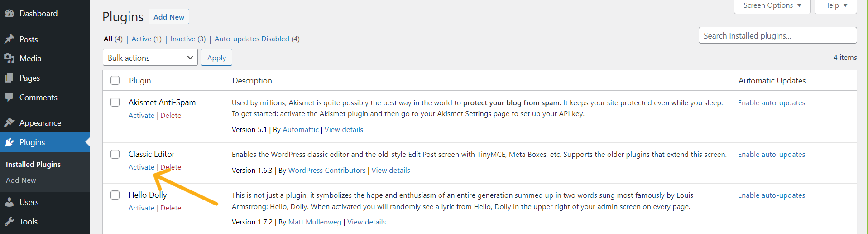Viewport: 868px width, 234px height.
Task: Click the 'Version 5.1' text
Action: coord(249,130)
